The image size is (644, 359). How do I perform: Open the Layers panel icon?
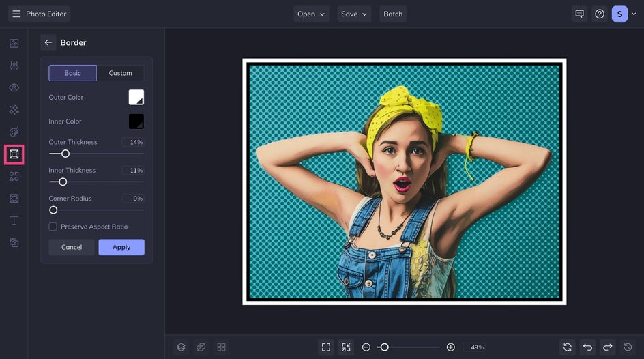coord(181,347)
